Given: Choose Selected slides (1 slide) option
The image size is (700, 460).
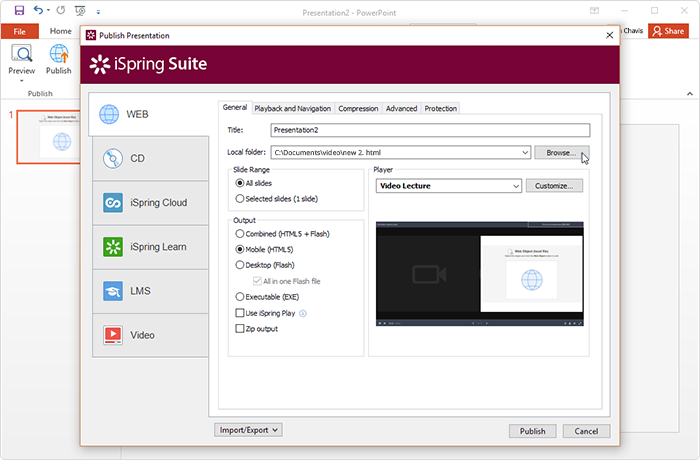Looking at the screenshot, I should pos(240,199).
